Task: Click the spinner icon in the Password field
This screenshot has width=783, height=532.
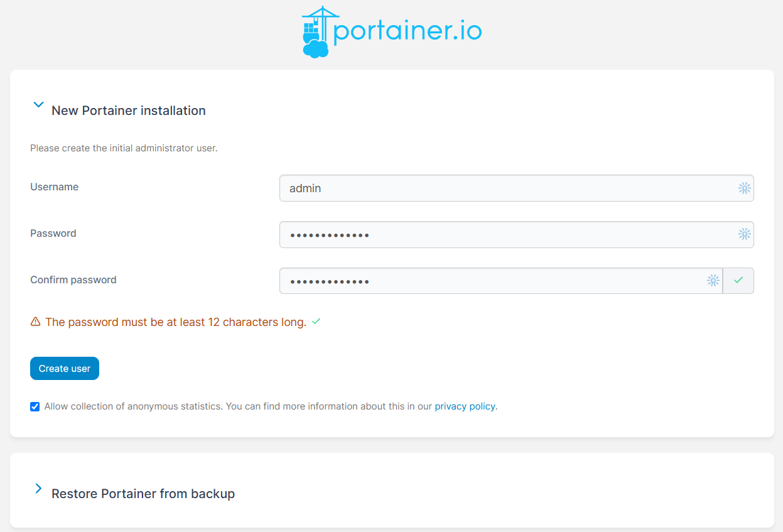Action: click(744, 234)
